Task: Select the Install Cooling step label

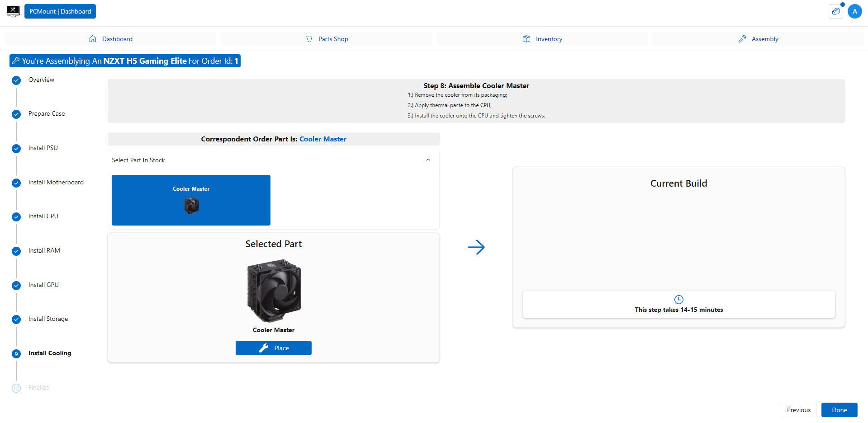Action: tap(50, 353)
